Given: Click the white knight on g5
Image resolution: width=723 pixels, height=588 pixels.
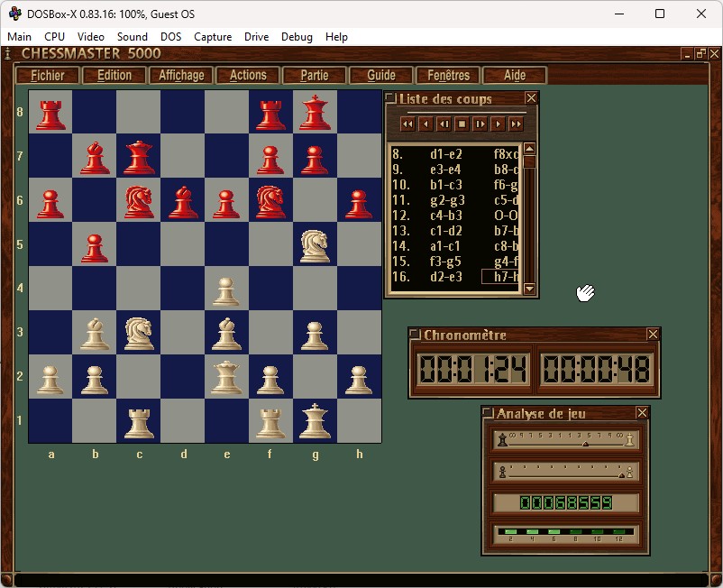Looking at the screenshot, I should tap(315, 244).
